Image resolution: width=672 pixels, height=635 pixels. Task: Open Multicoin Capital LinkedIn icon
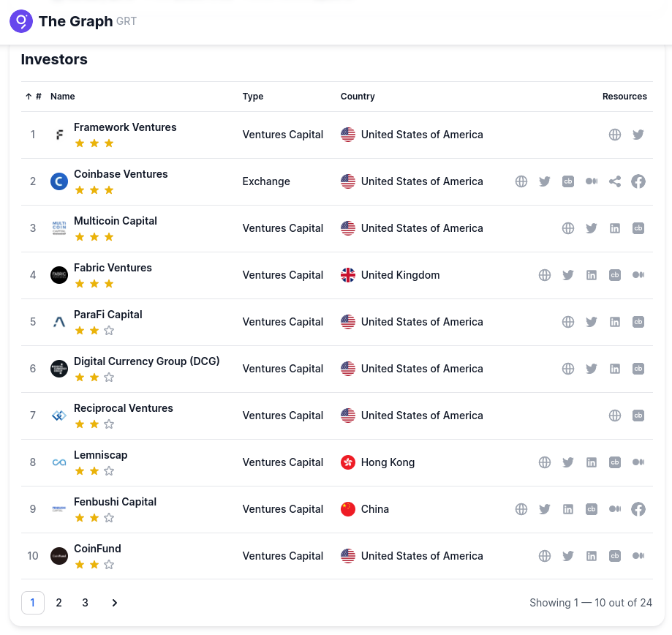click(x=614, y=228)
